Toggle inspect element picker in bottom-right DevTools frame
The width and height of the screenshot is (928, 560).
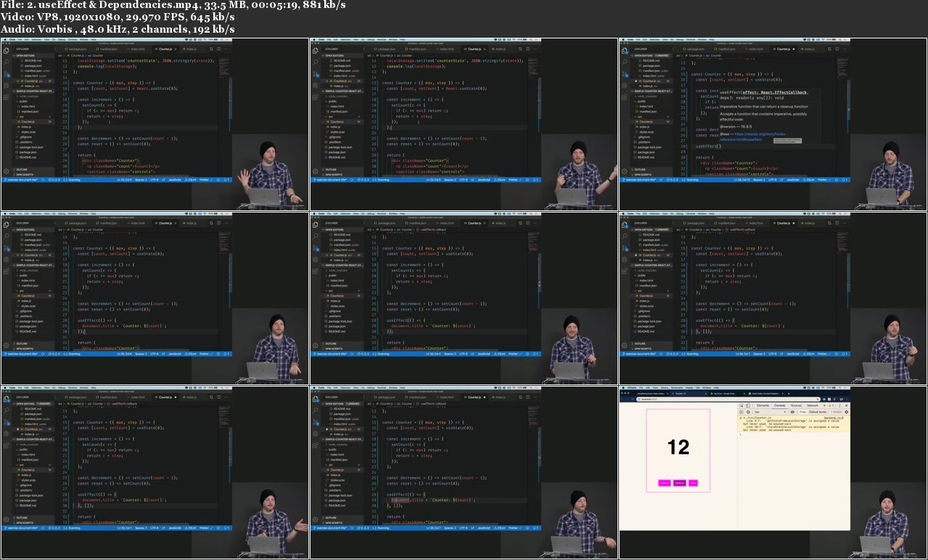[x=742, y=405]
